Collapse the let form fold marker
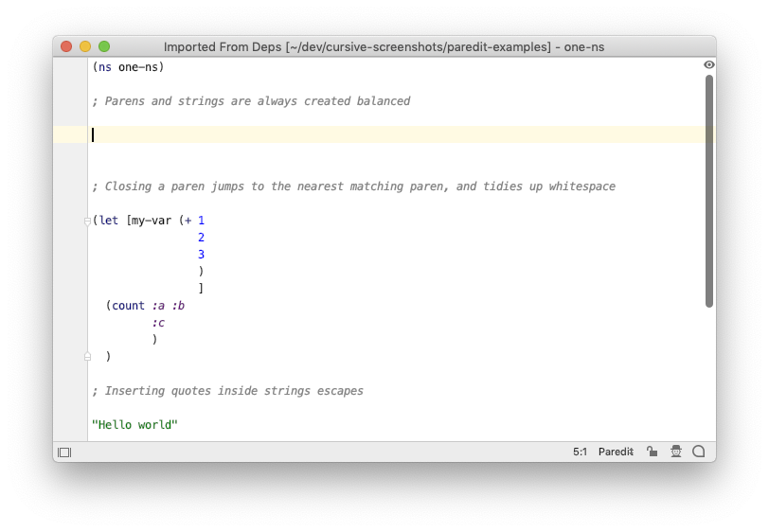 tap(87, 222)
